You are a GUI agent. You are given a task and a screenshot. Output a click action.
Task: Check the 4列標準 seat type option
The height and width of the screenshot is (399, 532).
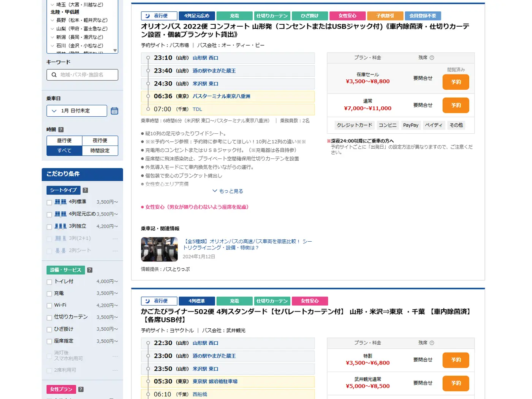49,202
